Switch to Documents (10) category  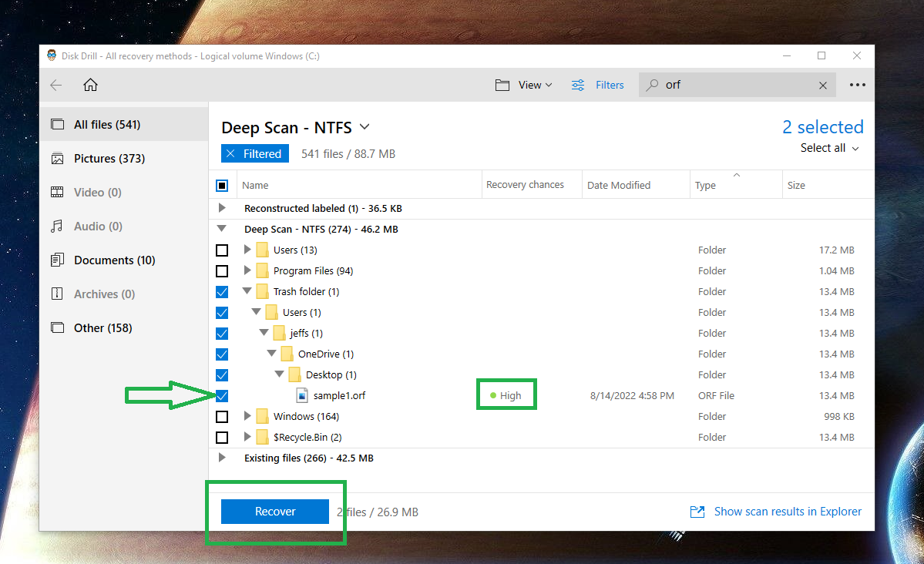(x=124, y=260)
